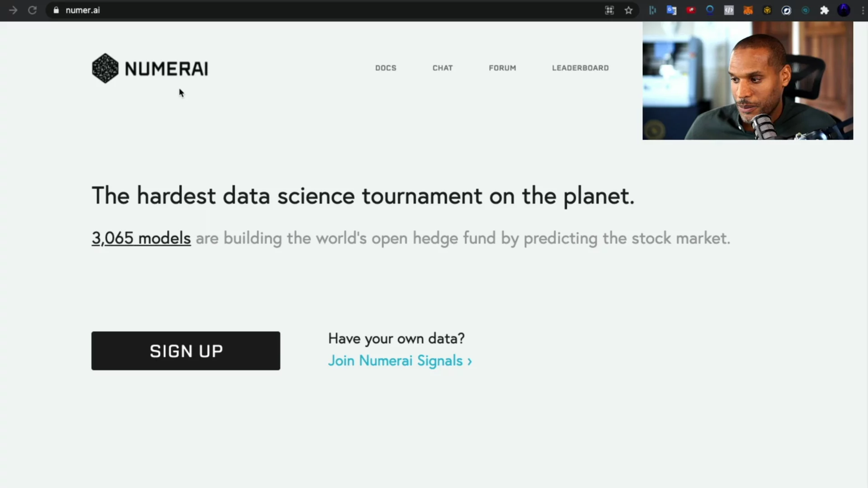Open the FORUM navigation link
This screenshot has height=488, width=868.
(502, 68)
